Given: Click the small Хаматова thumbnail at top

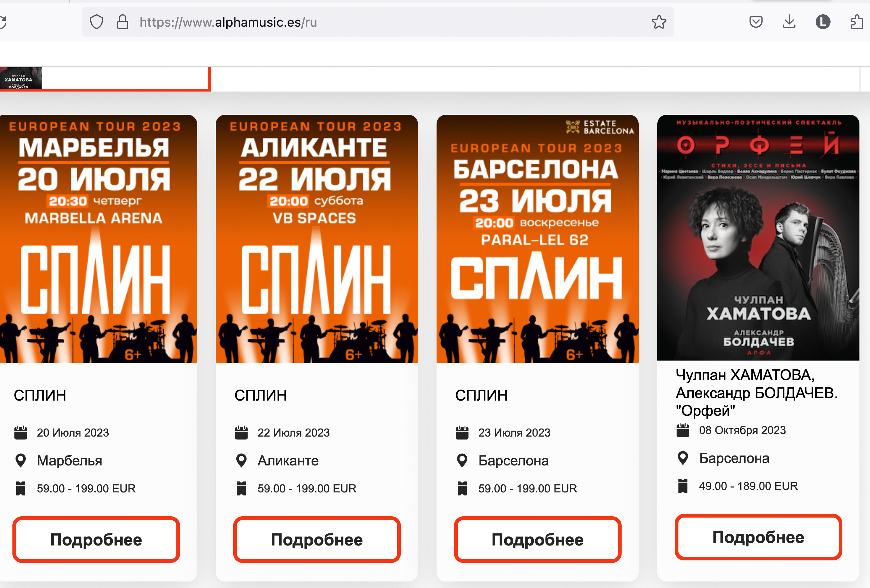Looking at the screenshot, I should [20, 79].
